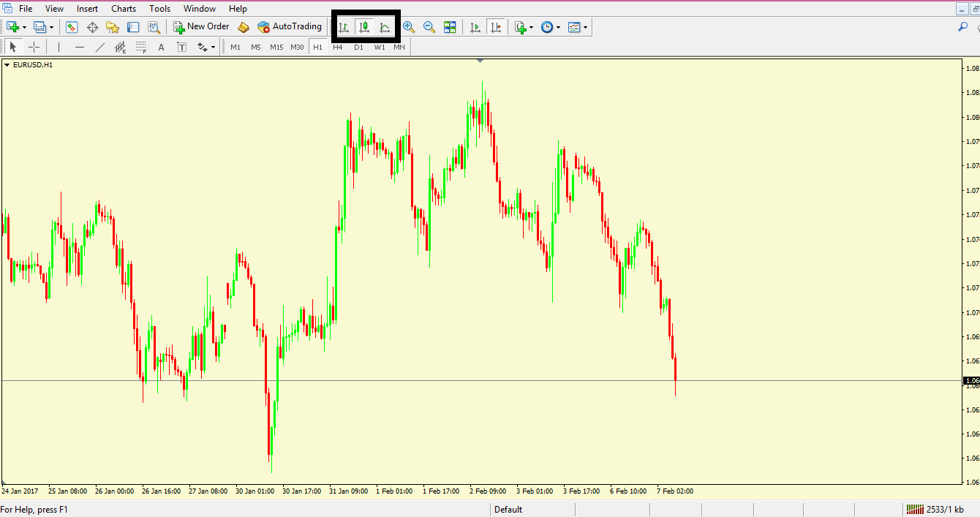Click the Zoom In magnifier icon
980x517 pixels.
410,26
